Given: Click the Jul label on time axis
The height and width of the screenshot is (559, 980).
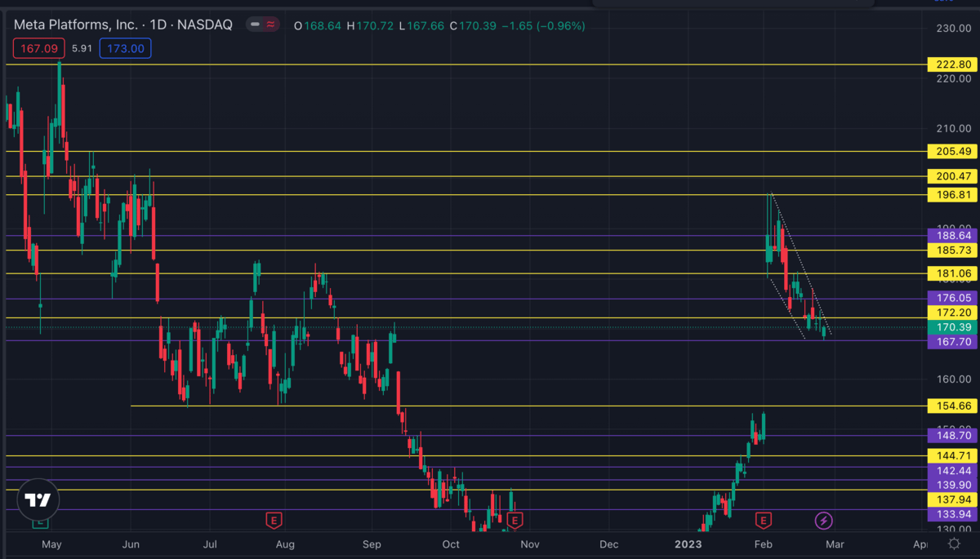Looking at the screenshot, I should coord(210,543).
